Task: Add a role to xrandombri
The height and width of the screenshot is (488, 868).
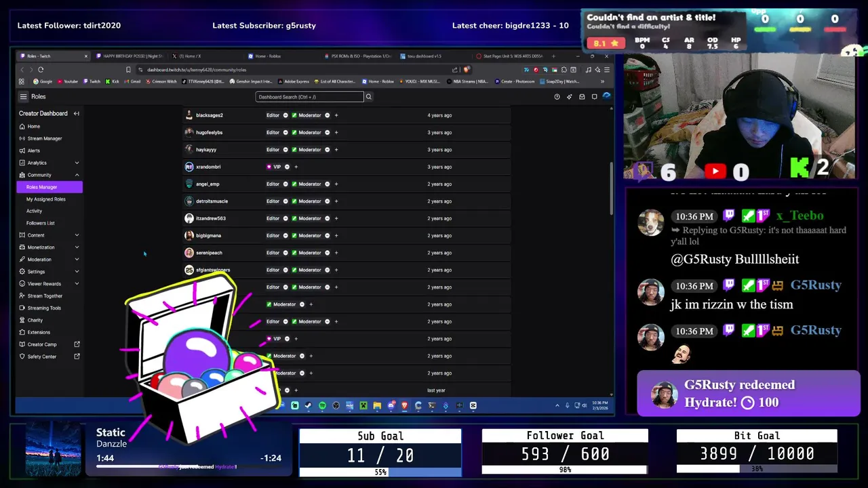Action: [x=296, y=167]
